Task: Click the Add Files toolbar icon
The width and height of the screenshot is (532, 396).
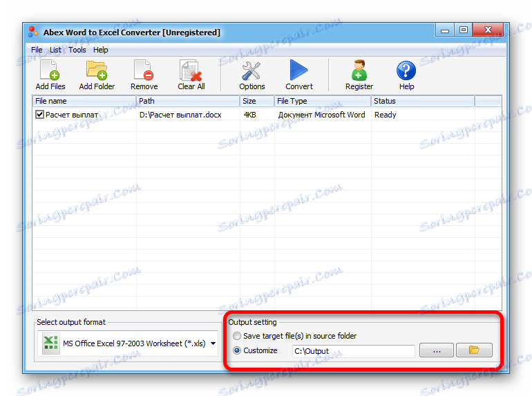Action: (50, 70)
